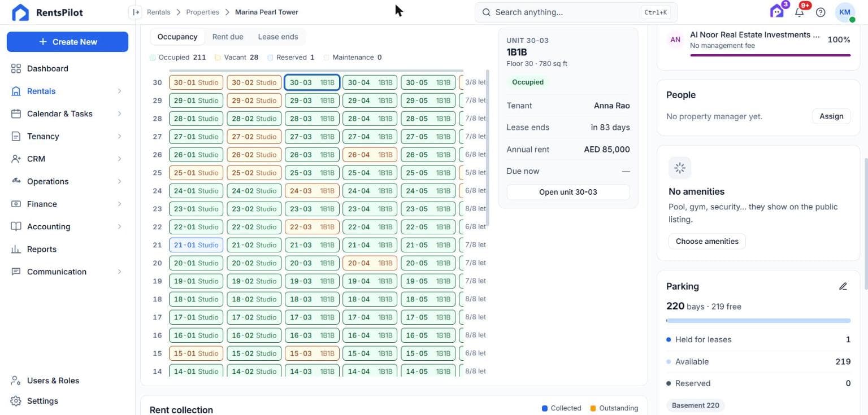This screenshot has width=868, height=415.
Task: Click the Outstanding orange legend swatch
Action: pos(593,408)
